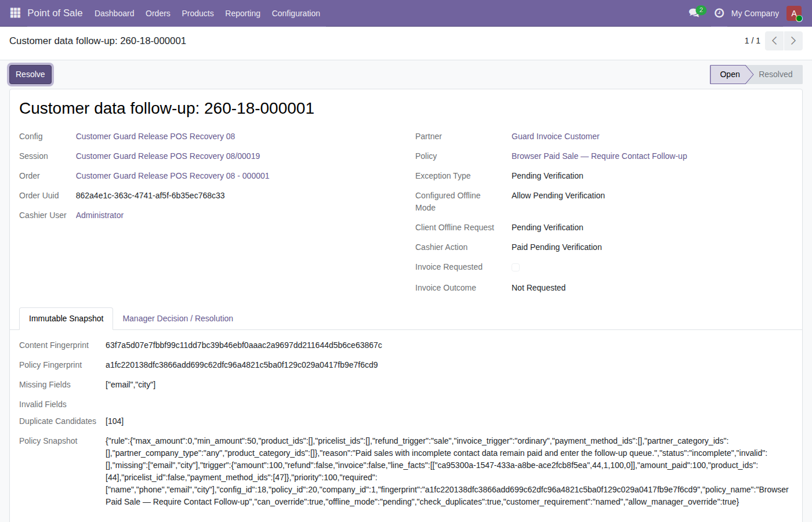Open the Products menu

click(198, 13)
